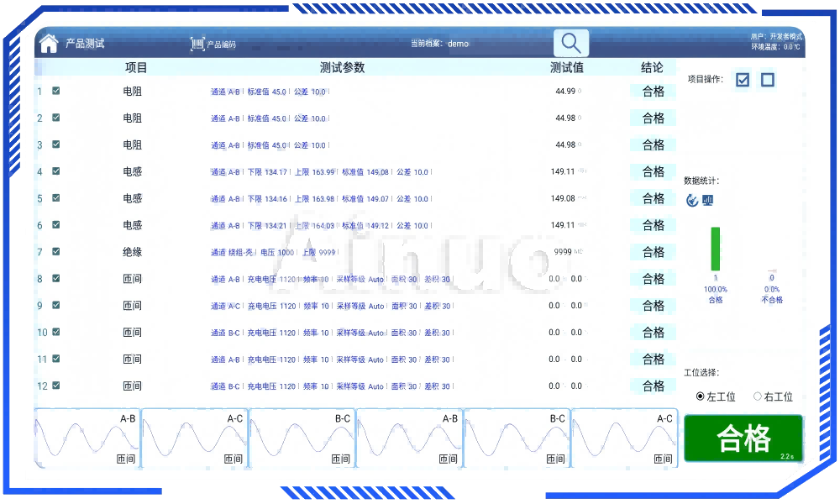Open the data statistics bar-chart icon
The height and width of the screenshot is (504, 840).
[708, 200]
